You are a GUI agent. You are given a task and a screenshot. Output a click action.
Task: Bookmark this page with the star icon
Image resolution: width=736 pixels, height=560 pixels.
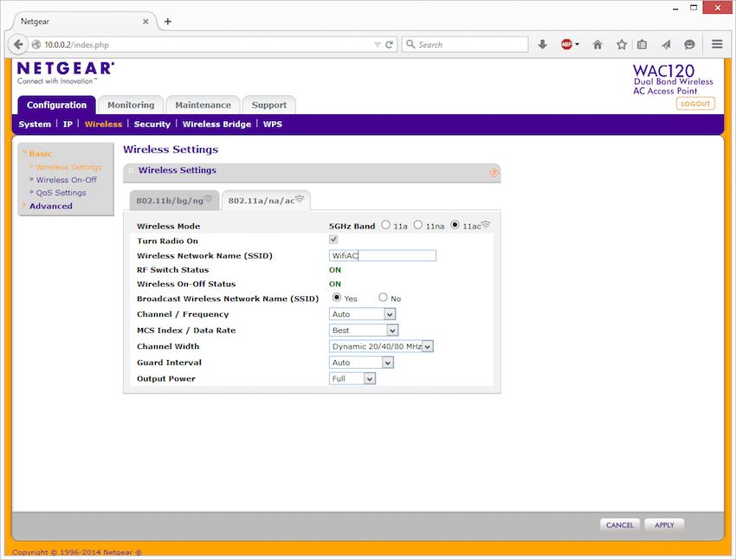(622, 44)
